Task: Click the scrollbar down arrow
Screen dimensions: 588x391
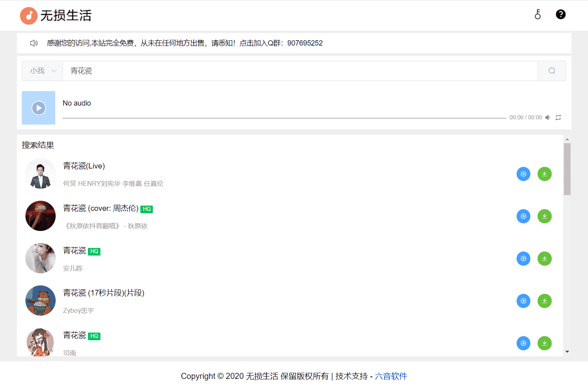Action: click(x=567, y=352)
